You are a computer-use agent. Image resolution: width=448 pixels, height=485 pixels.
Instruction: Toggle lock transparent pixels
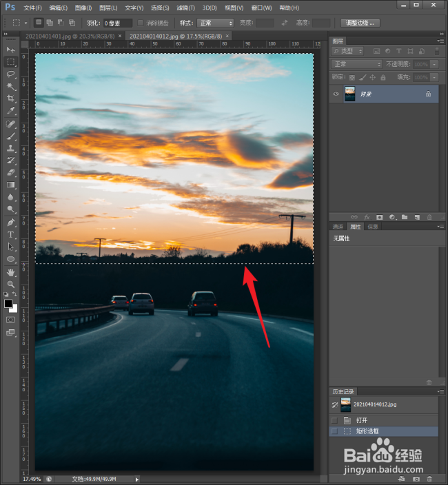coord(352,77)
